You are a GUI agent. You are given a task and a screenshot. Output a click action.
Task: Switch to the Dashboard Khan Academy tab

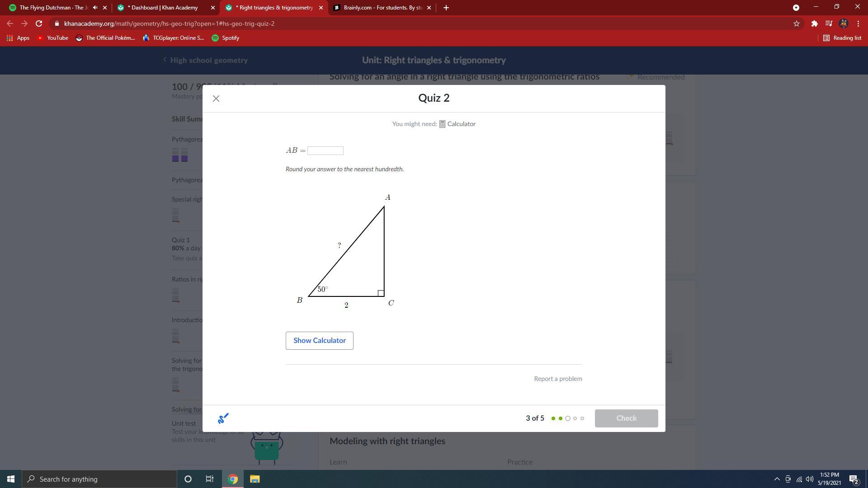pos(163,8)
